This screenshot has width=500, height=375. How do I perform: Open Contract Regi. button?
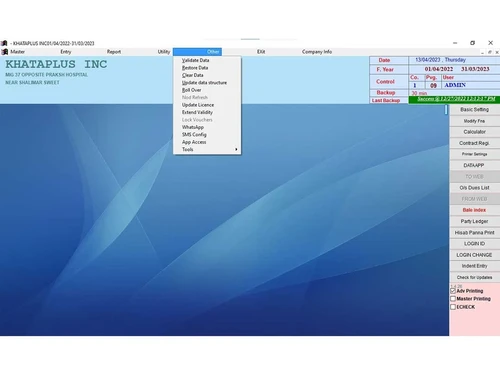tap(474, 143)
